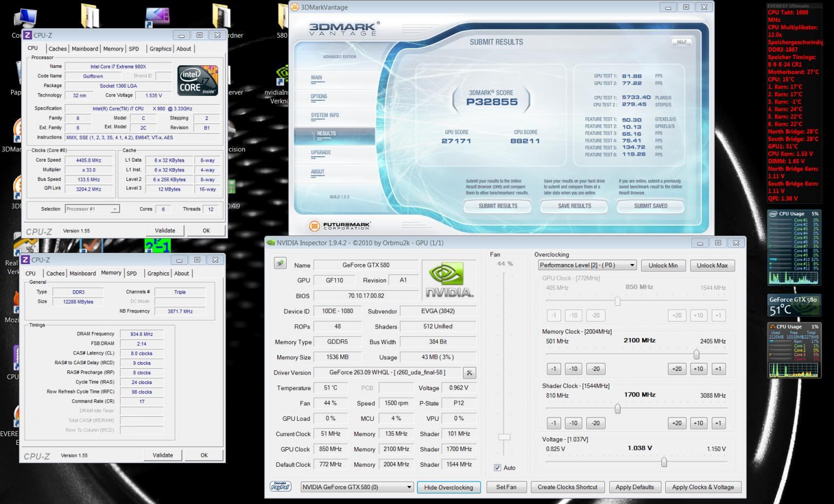Open the NVIDIA GeForce GTX 580 (0) GPU selector
The image size is (834, 504).
tap(357, 487)
